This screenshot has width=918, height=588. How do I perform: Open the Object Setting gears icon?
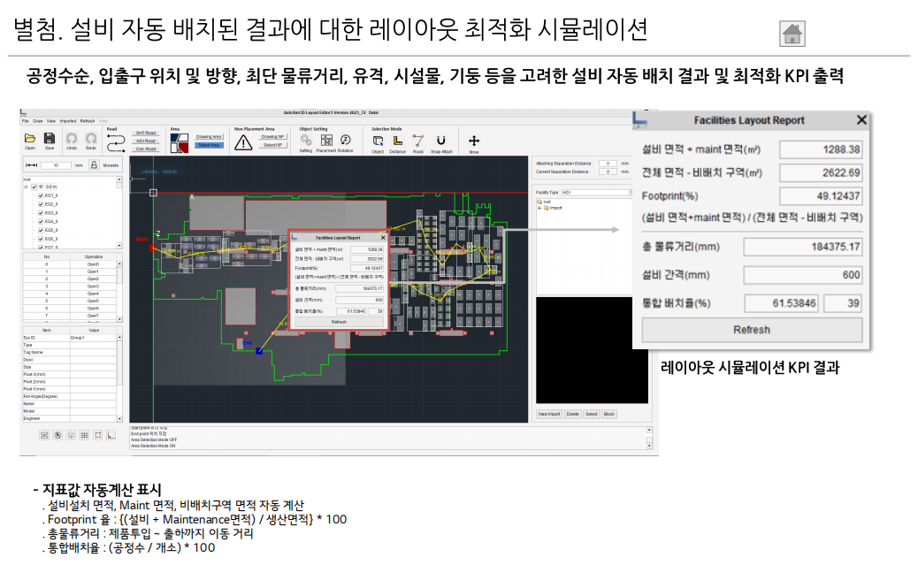(305, 140)
